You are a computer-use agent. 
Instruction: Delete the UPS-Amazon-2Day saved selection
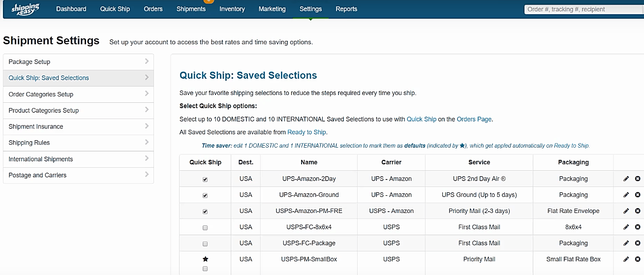tap(638, 179)
